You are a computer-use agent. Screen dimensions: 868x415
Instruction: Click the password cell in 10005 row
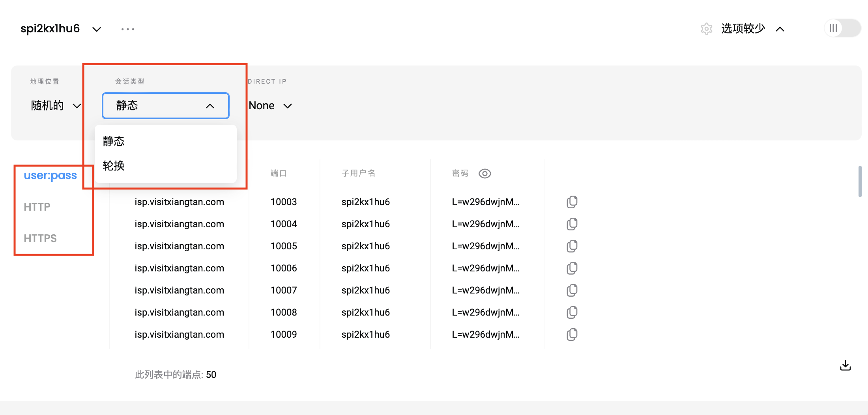(x=486, y=246)
